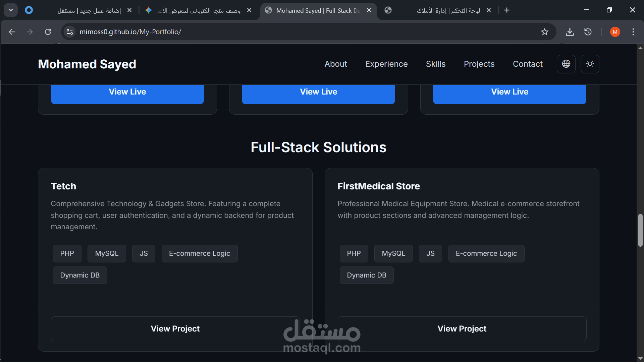Bookmark this page with star icon
This screenshot has width=644, height=362.
point(544,32)
